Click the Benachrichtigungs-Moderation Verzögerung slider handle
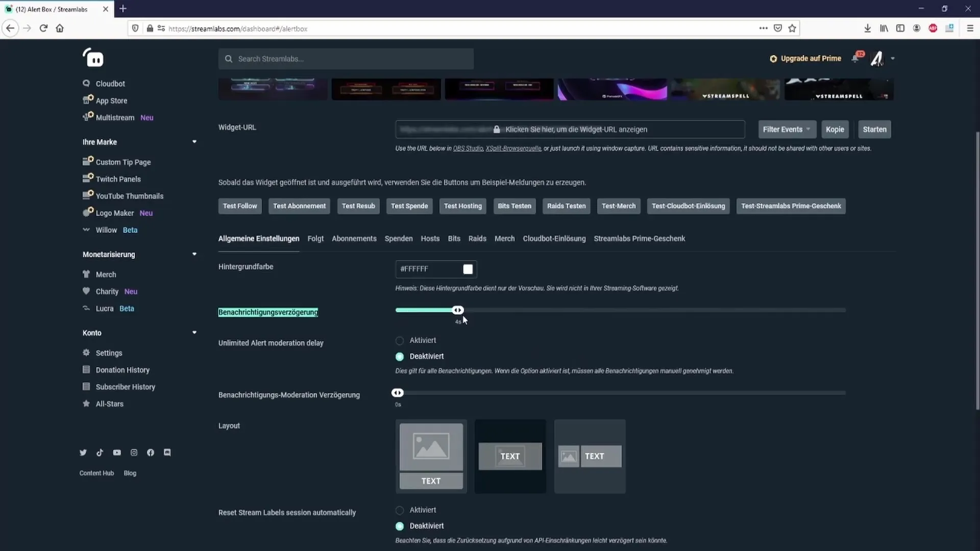The image size is (980, 551). tap(398, 393)
